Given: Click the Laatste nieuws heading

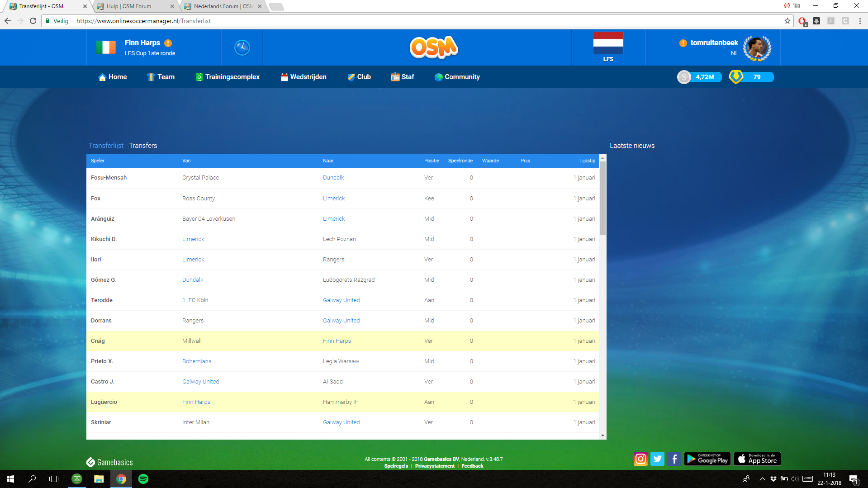Looking at the screenshot, I should 632,146.
